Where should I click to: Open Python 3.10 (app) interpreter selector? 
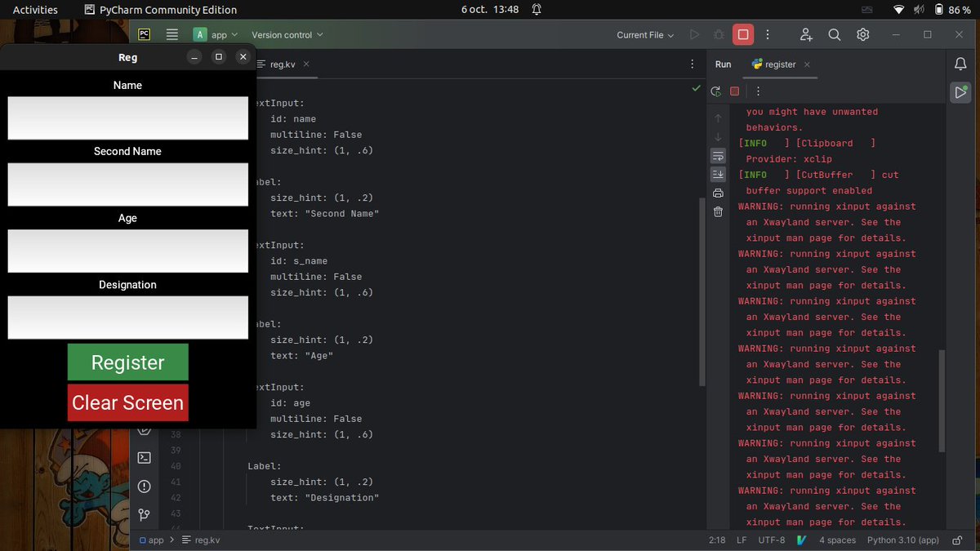(x=903, y=540)
